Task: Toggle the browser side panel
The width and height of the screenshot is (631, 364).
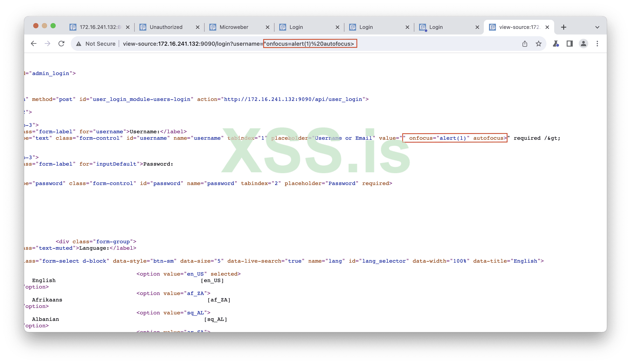Action: (570, 44)
